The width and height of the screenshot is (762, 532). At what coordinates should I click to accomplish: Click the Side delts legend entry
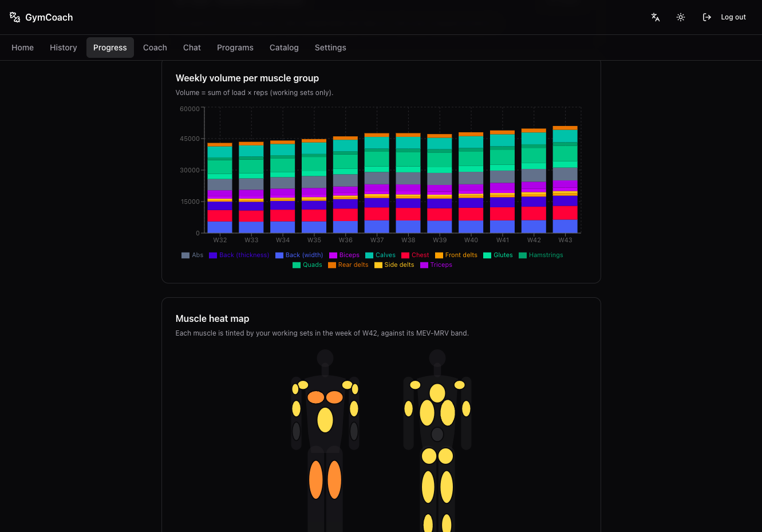394,265
